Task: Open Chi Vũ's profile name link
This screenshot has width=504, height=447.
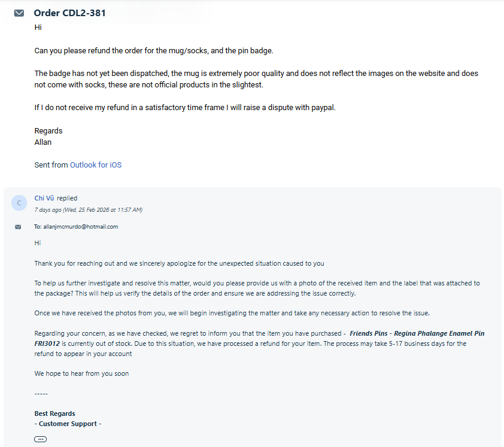Action: point(44,198)
